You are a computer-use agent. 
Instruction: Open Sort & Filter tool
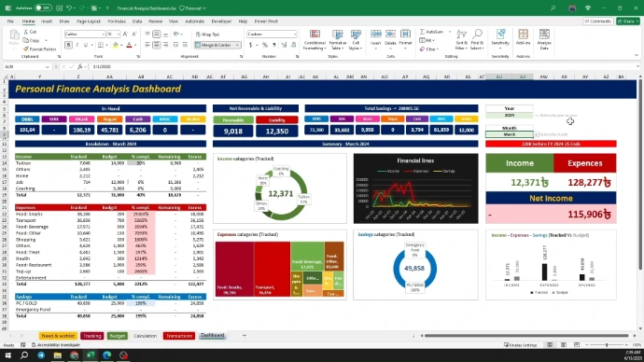coord(461,40)
